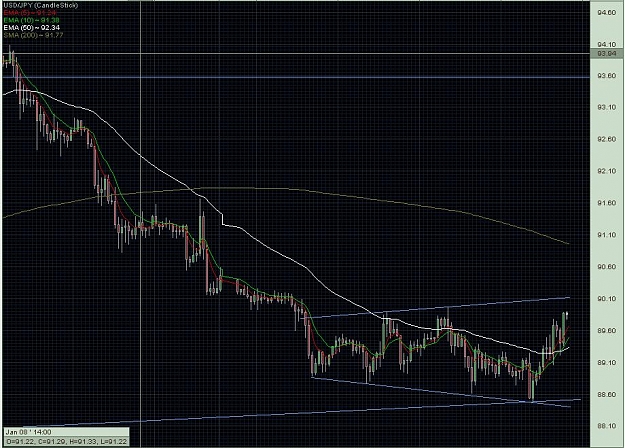Click the 88.60 price axis label
The height and width of the screenshot is (448, 625).
click(606, 395)
